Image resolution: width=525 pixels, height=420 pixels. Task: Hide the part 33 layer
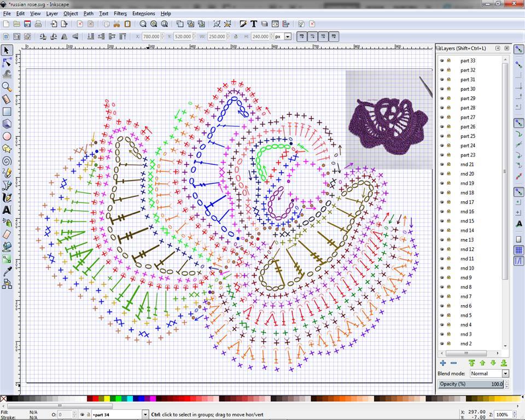(442, 61)
